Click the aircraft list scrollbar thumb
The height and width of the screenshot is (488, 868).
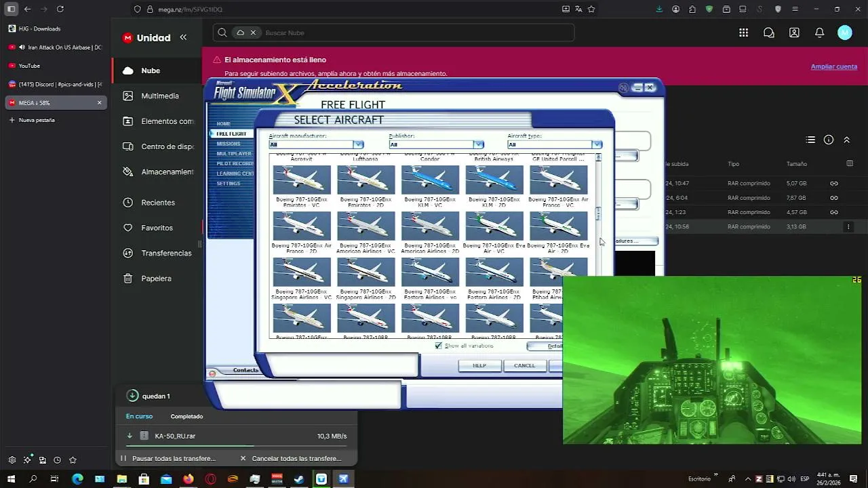pos(597,214)
